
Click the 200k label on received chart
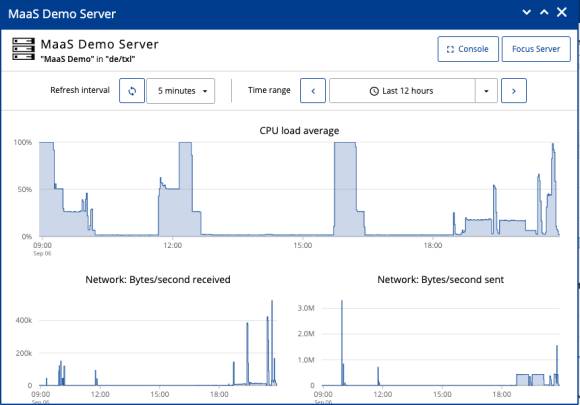click(x=24, y=353)
